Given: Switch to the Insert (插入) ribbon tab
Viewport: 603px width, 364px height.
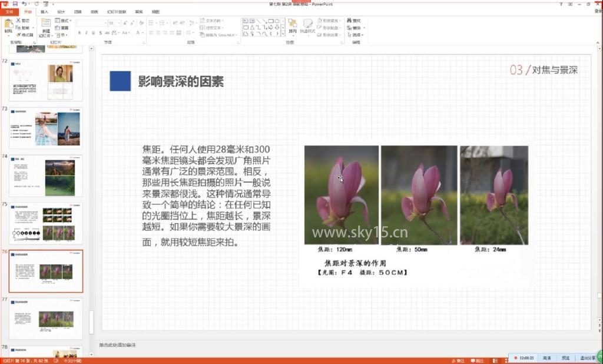Looking at the screenshot, I should tap(44, 12).
